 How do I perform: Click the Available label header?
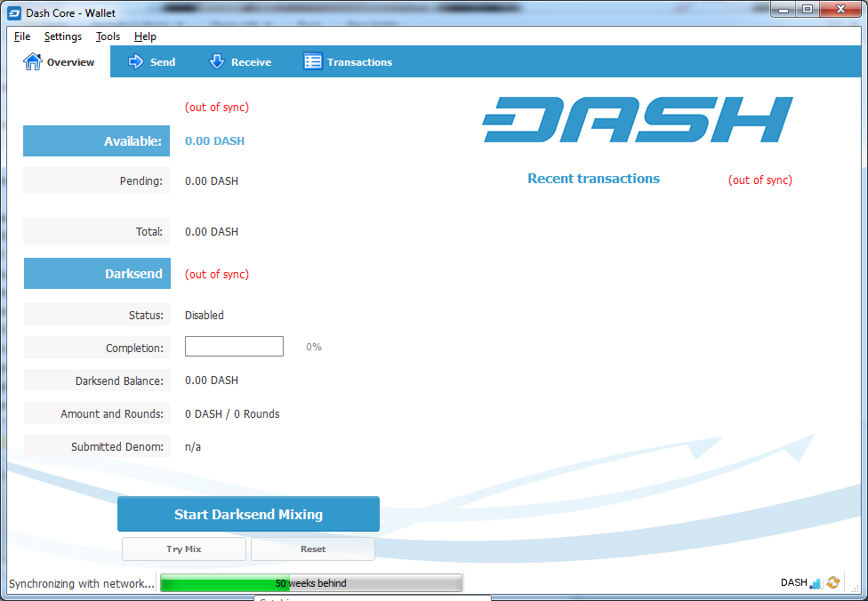pos(96,141)
